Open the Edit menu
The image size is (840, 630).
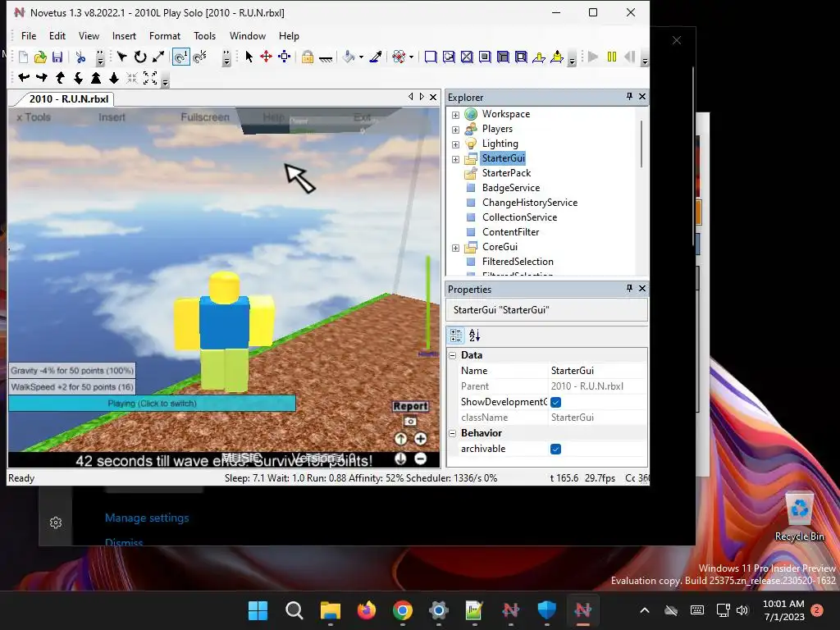point(57,36)
